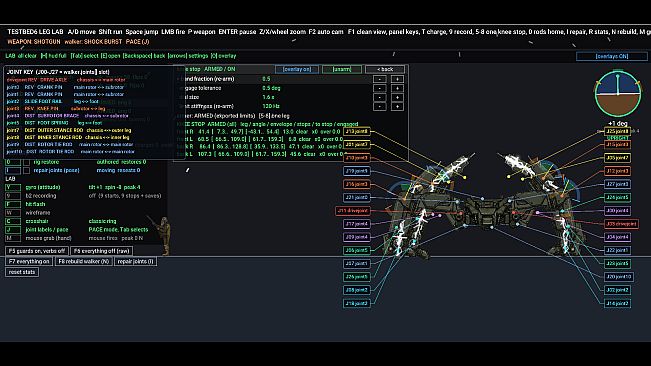The image size is (651, 366).
Task: Click the J20 joint10 label tag
Action: pyautogui.click(x=619, y=277)
